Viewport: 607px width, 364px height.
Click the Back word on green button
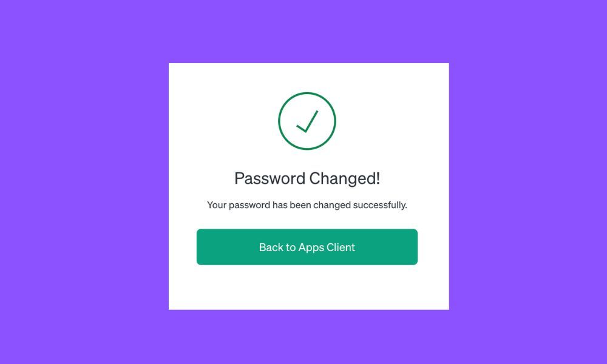click(271, 247)
